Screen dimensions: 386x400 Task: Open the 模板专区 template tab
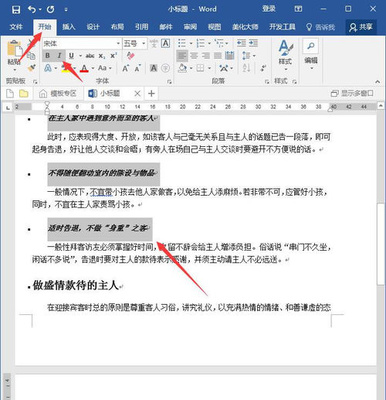[x=58, y=94]
